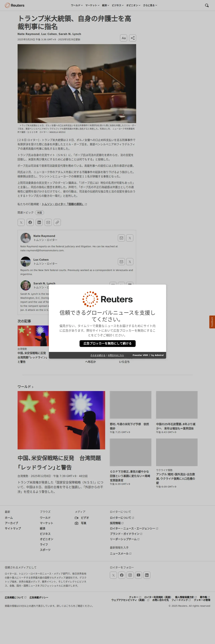The image size is (215, 644).
Task: Open Luc Cohen's X profile icon
Action: click(x=130, y=262)
